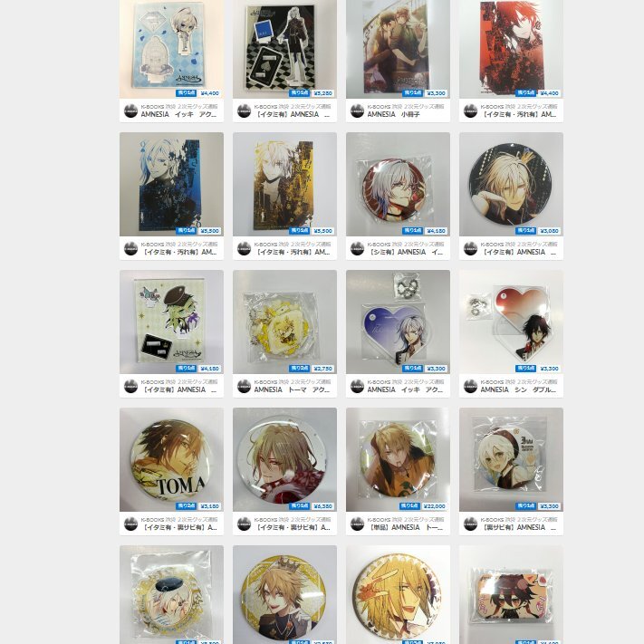Open shop avatar beside 【裏サビ有】AMNESIA listing
Image resolution: width=644 pixels, height=644 pixels.
(x=471, y=524)
